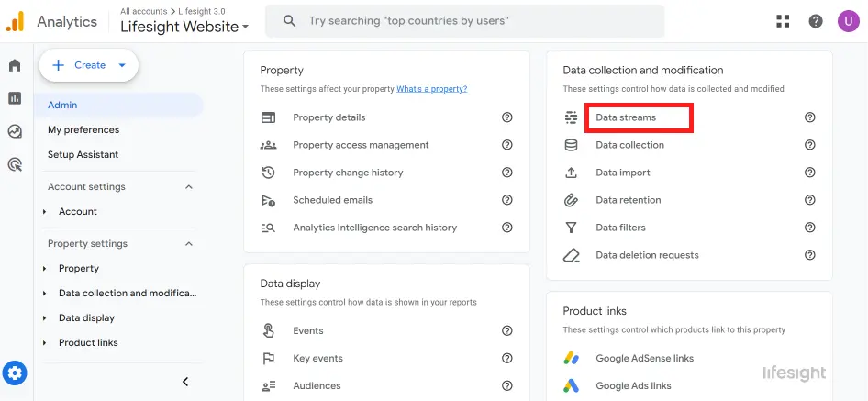Open Audiences settings
Viewport: 868px width, 401px height.
pyautogui.click(x=317, y=385)
